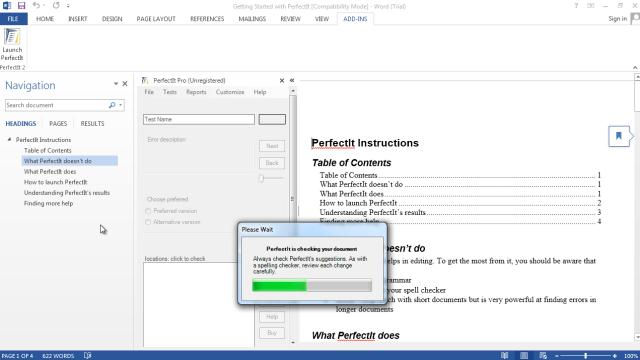The height and width of the screenshot is (360, 640).
Task: Click the PerfectIt panel vertical scrollbar
Action: [x=293, y=216]
